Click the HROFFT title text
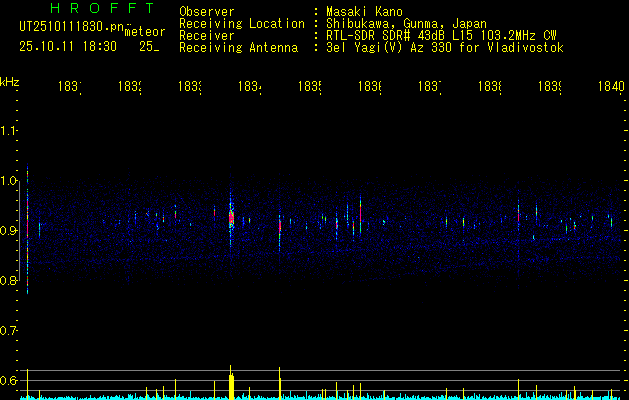Viewport: 629px width, 400px height. pos(88,10)
